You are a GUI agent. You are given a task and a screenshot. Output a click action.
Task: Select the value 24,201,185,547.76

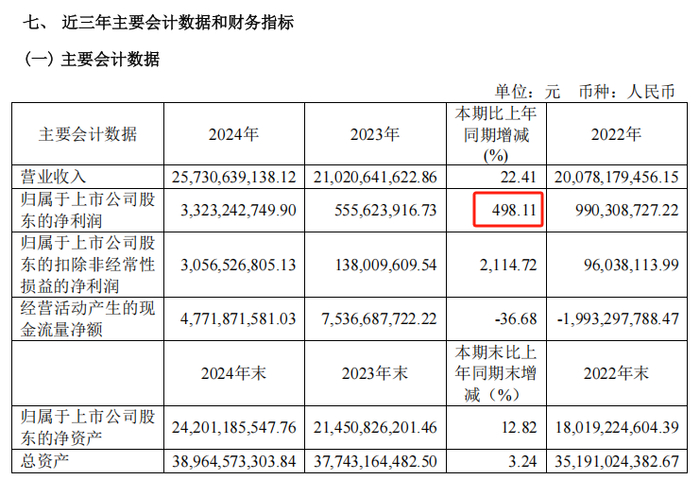(234, 427)
